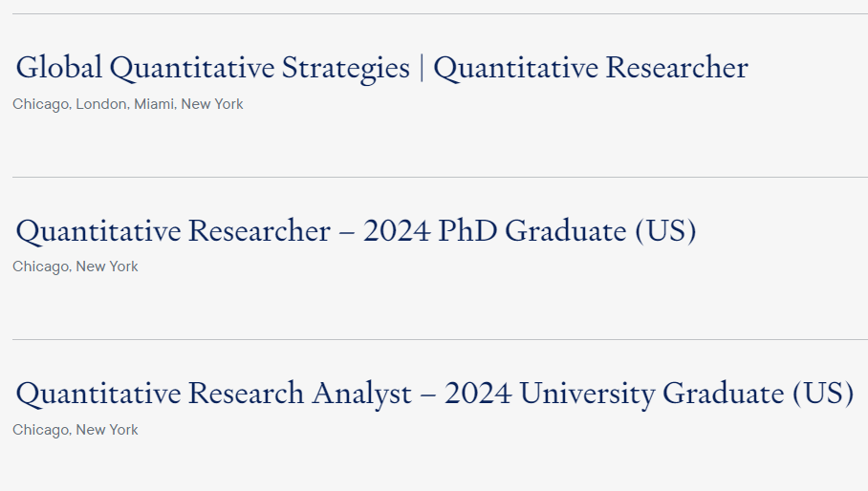Open Global Quantitative Strategies Quantitative Researcher job
The image size is (868, 491).
(x=382, y=69)
